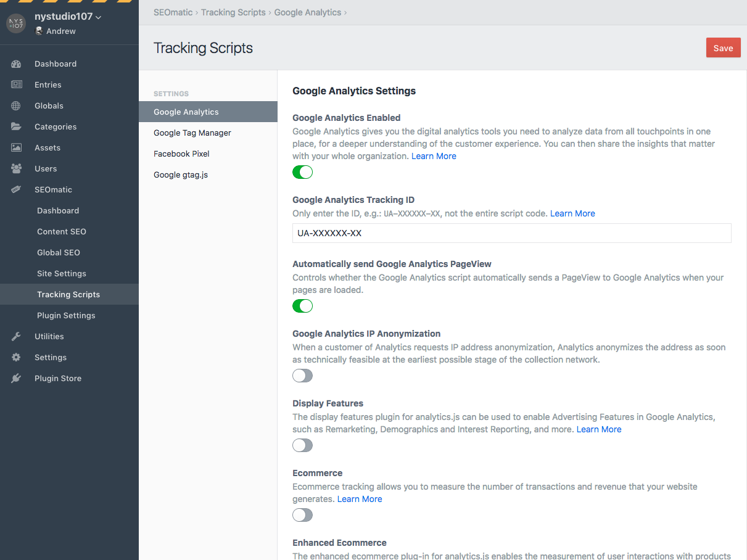Toggle Google Analytics Enabled switch
This screenshot has width=747, height=560.
pyautogui.click(x=303, y=172)
